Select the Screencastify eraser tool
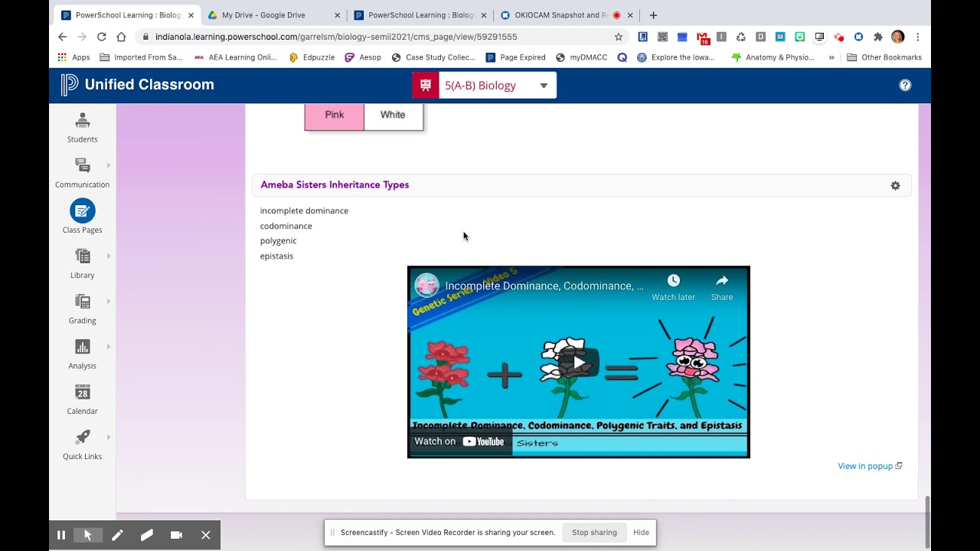980x551 pixels. [147, 535]
